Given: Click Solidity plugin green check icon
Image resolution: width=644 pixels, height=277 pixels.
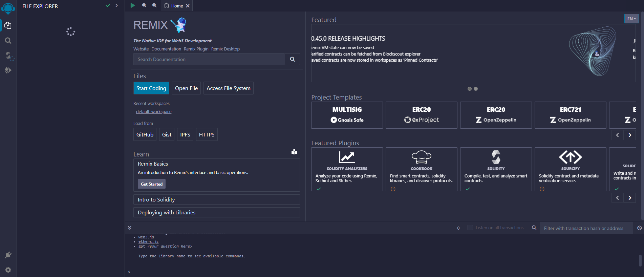Looking at the screenshot, I should point(468,189).
